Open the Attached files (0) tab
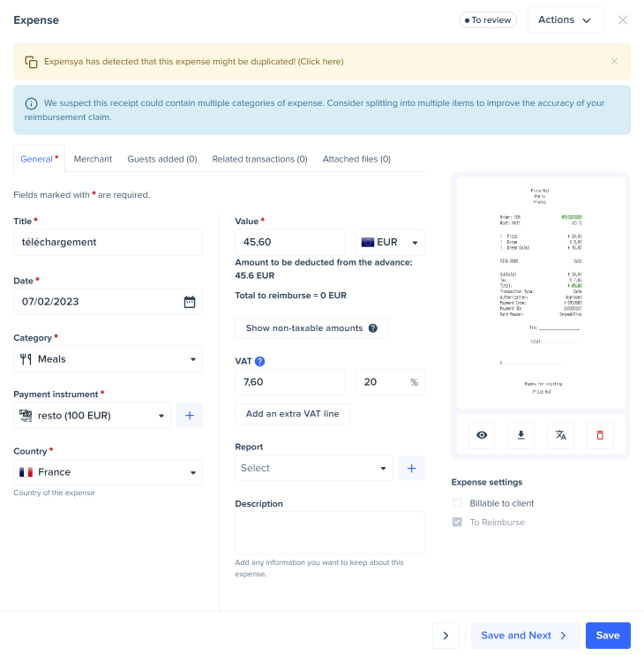 pos(356,159)
